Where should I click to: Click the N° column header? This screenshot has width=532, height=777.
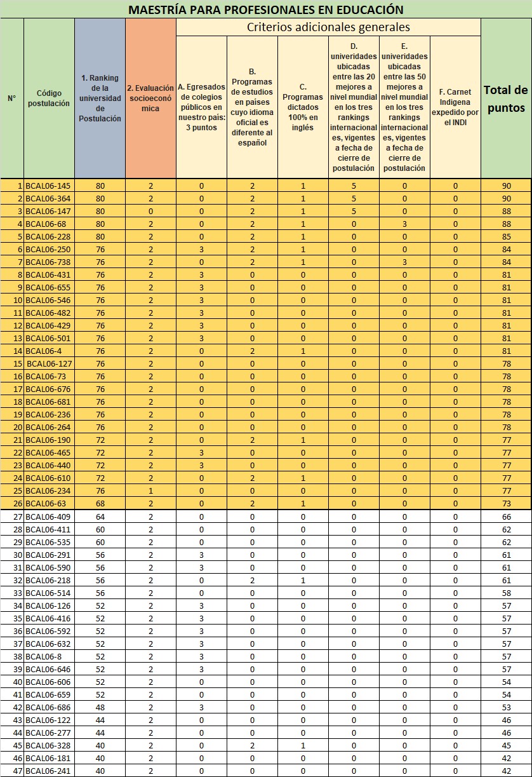click(11, 98)
